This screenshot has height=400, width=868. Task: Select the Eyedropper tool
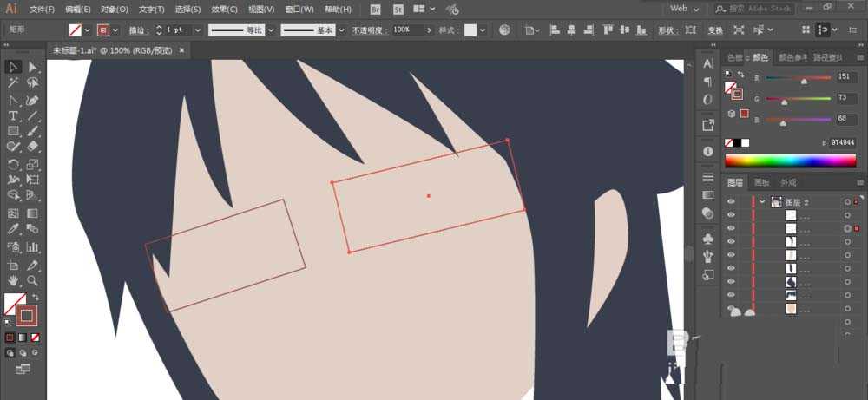coord(13,228)
